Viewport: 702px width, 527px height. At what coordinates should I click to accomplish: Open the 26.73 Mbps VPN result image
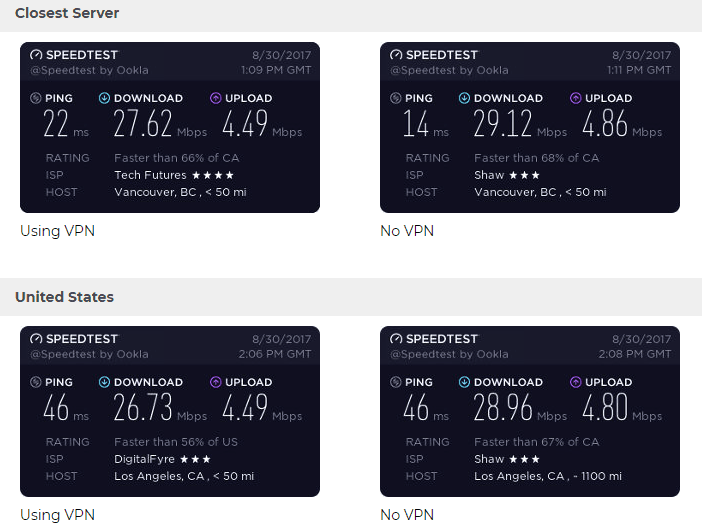(x=170, y=411)
